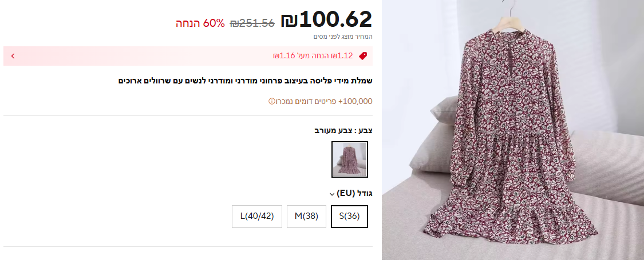Choose size M(38)
The height and width of the screenshot is (260, 644).
[x=306, y=216]
